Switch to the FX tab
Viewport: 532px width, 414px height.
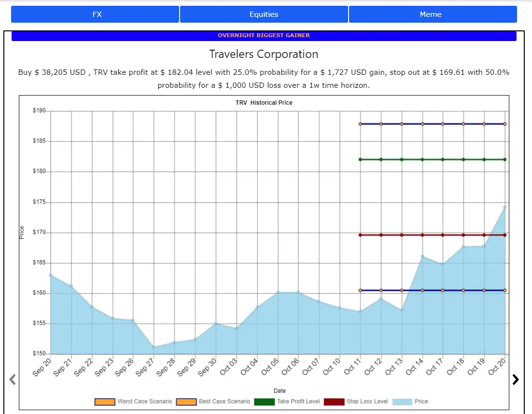point(95,14)
